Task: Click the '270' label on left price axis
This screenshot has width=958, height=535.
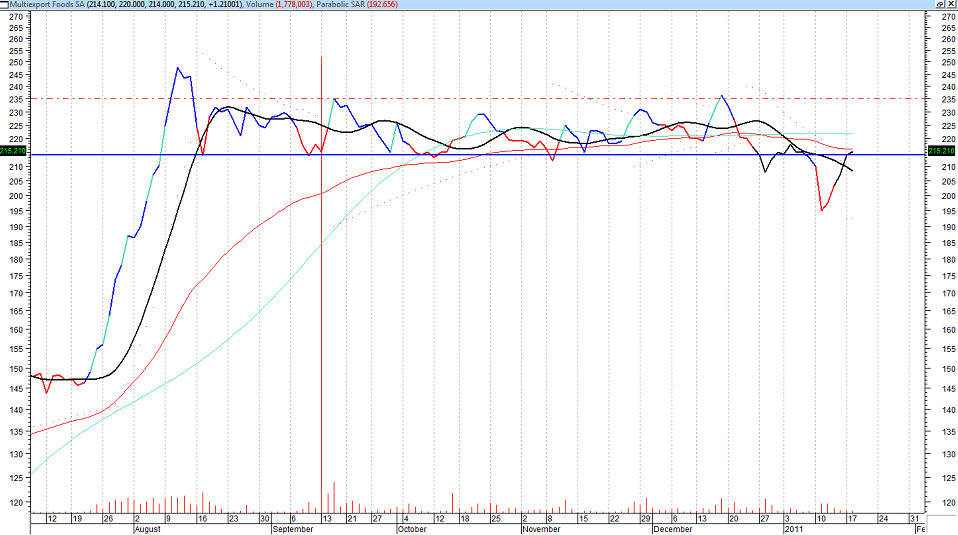Action: [16, 17]
